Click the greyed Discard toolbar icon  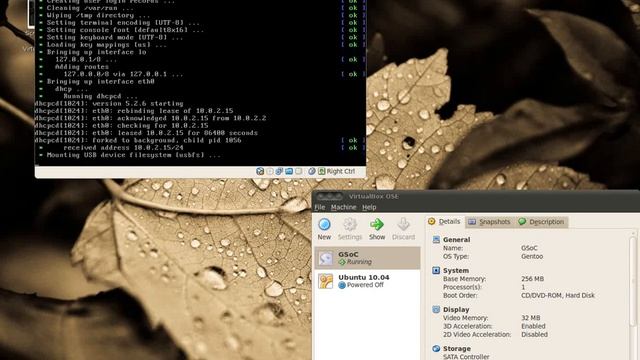click(403, 224)
